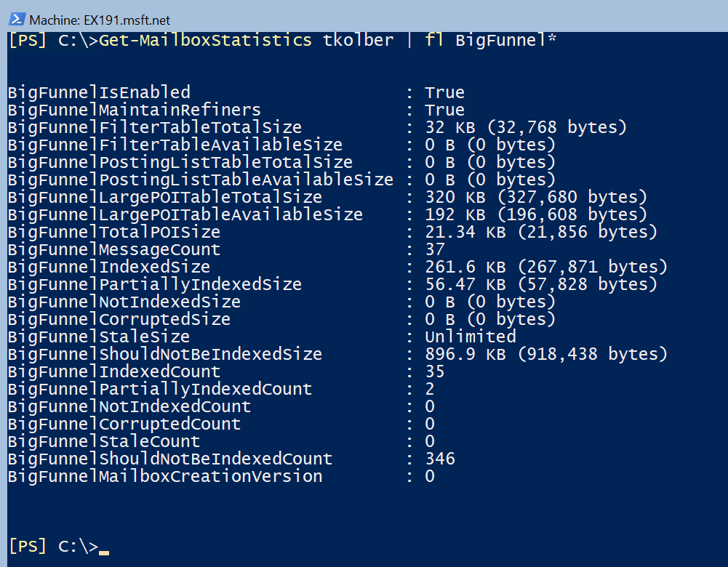Screen dimensions: 728x567
Task: Click the window title Machine: EX191.msft.net
Action: click(100, 20)
